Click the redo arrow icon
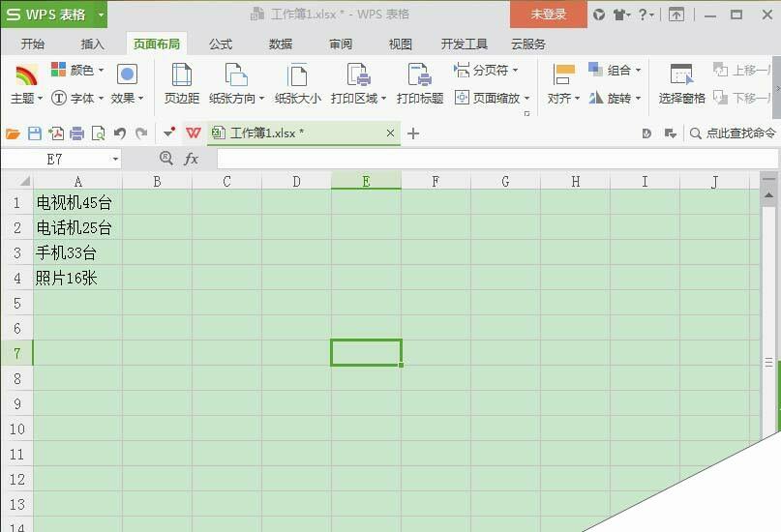The image size is (781, 532). tap(141, 133)
